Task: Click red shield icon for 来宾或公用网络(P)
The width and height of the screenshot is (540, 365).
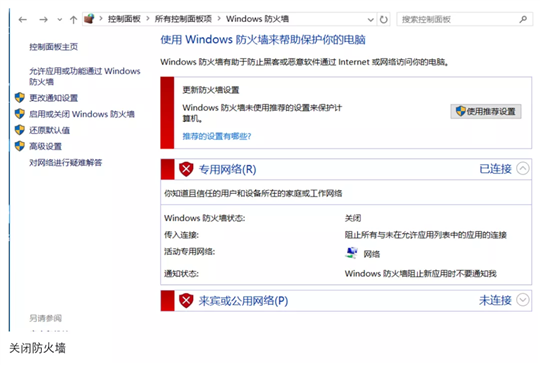Action: coord(186,301)
